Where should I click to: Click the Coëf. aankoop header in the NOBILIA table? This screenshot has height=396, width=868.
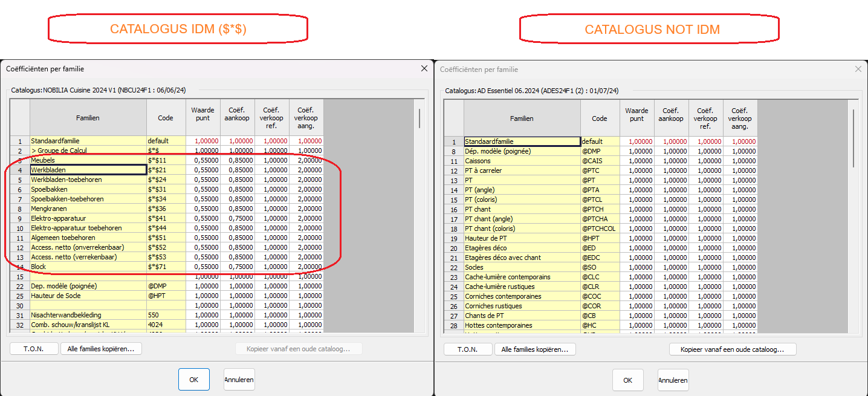(238, 118)
